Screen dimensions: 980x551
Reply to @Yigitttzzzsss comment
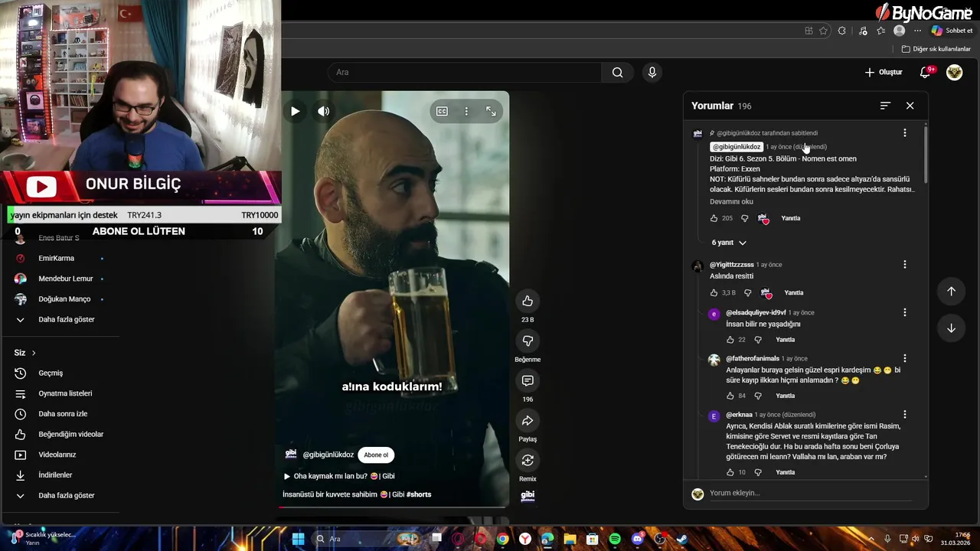[793, 292]
